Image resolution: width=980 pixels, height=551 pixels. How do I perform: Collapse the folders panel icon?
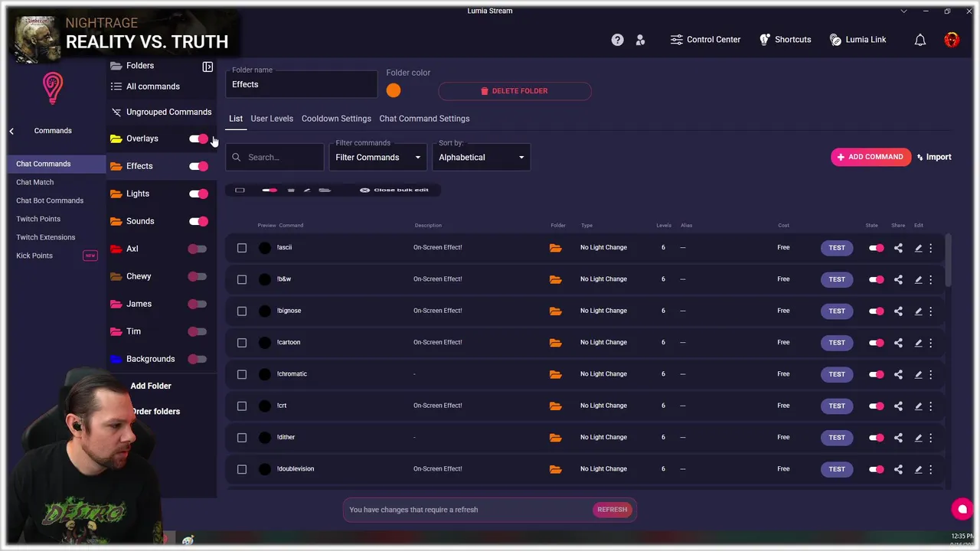click(x=207, y=67)
